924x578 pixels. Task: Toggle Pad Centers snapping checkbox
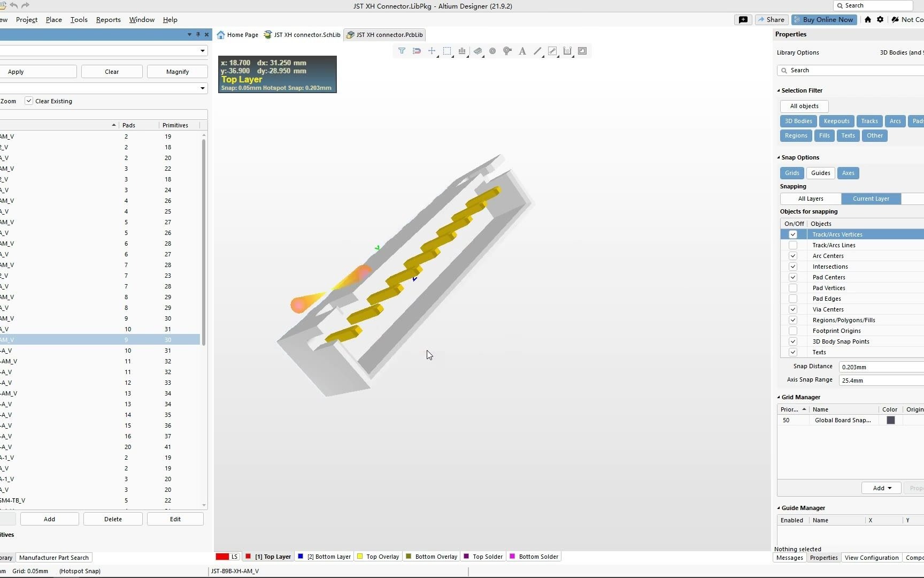tap(793, 277)
